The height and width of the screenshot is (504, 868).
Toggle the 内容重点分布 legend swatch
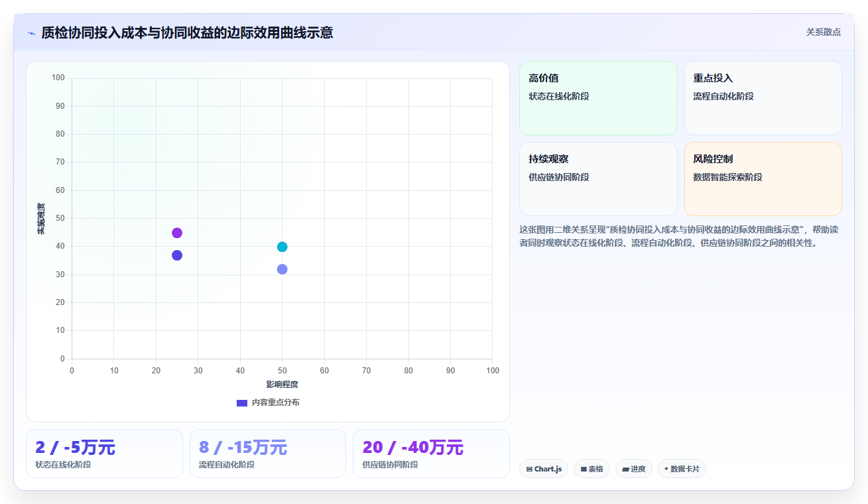tap(242, 403)
